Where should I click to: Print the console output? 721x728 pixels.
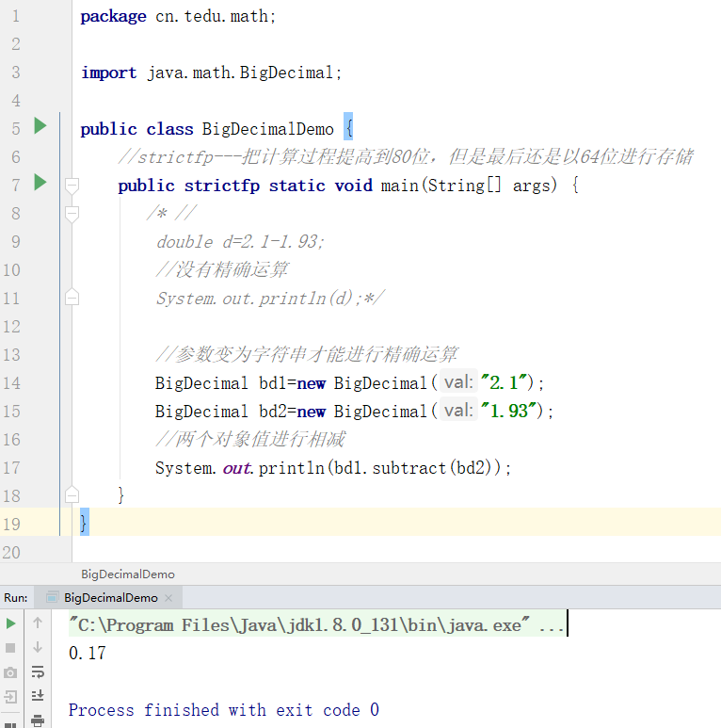(x=38, y=720)
